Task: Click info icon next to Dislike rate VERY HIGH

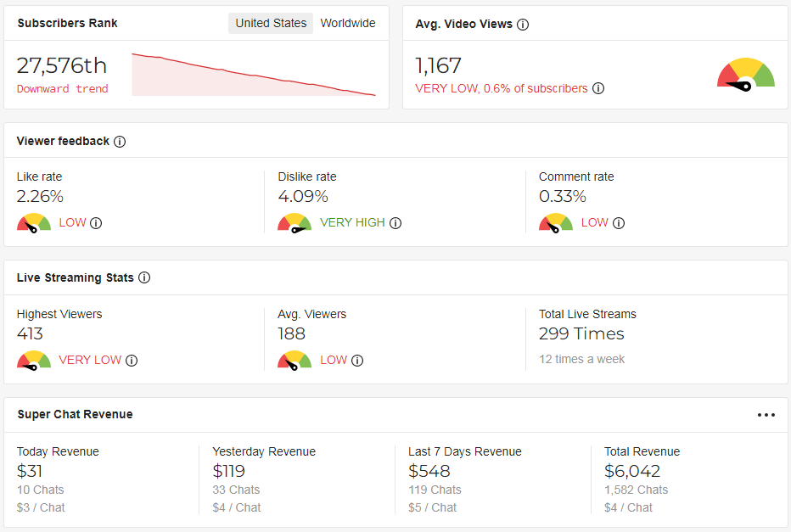Action: coord(395,223)
